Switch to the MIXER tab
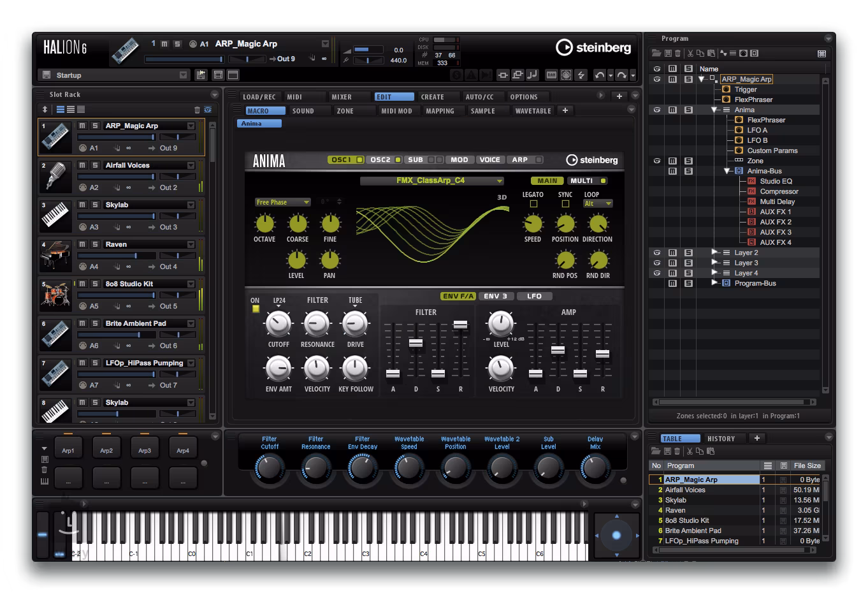Image resolution: width=868 pixels, height=593 pixels. coord(342,97)
